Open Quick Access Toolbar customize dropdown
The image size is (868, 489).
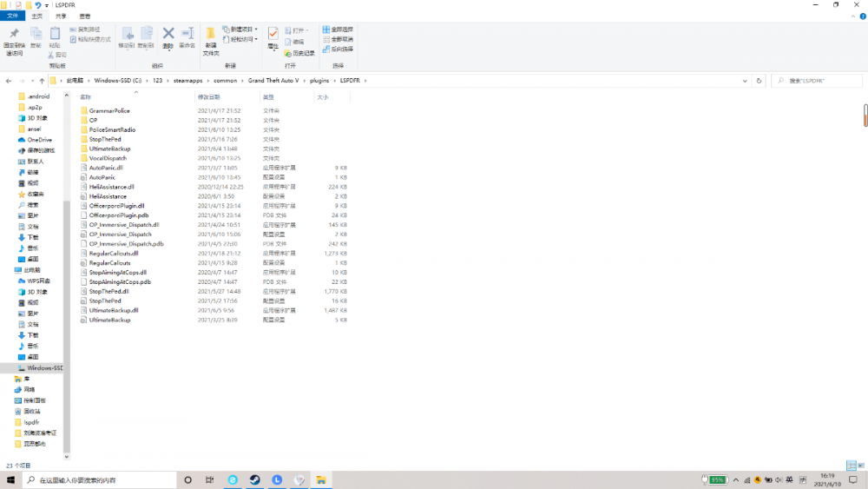pyautogui.click(x=47, y=5)
